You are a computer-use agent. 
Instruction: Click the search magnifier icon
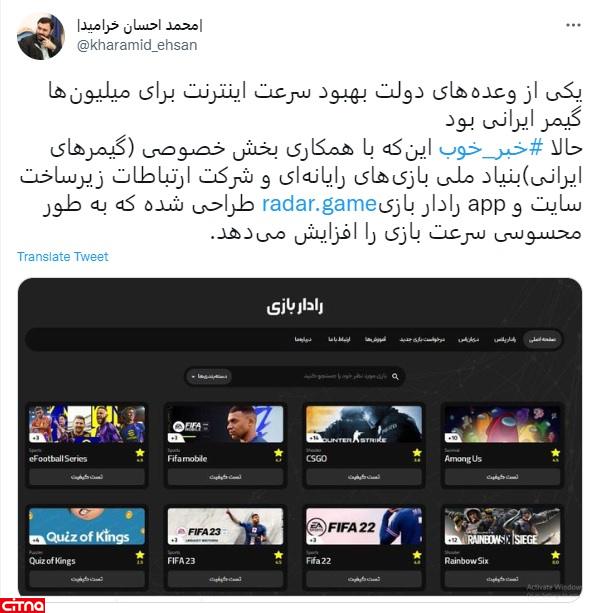pyautogui.click(x=395, y=376)
